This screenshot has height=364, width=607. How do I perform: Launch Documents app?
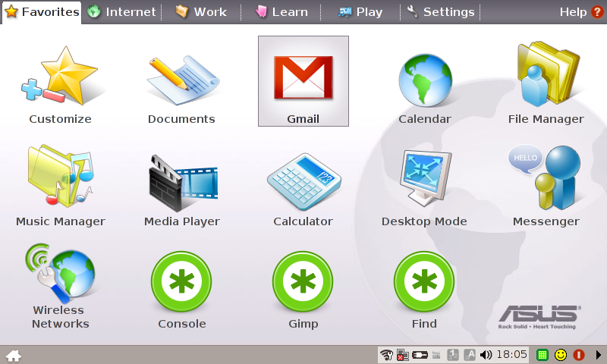click(x=182, y=80)
